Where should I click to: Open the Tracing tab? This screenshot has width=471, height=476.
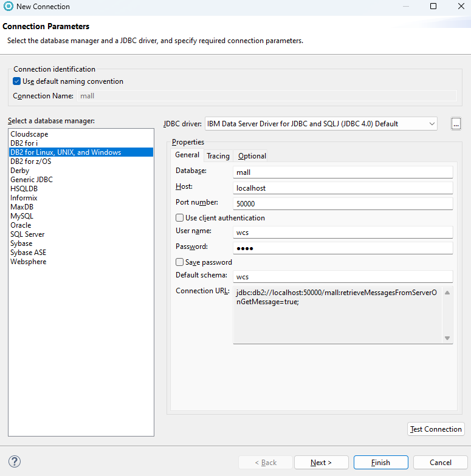point(218,156)
